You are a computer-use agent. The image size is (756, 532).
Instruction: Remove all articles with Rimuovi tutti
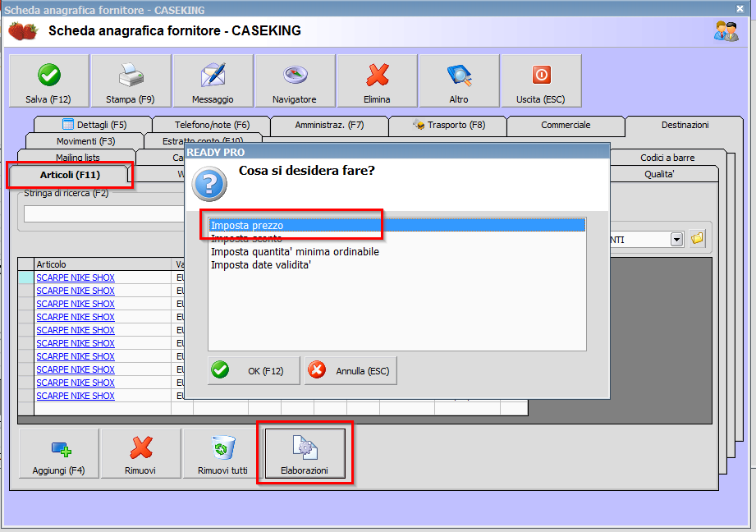(x=222, y=453)
